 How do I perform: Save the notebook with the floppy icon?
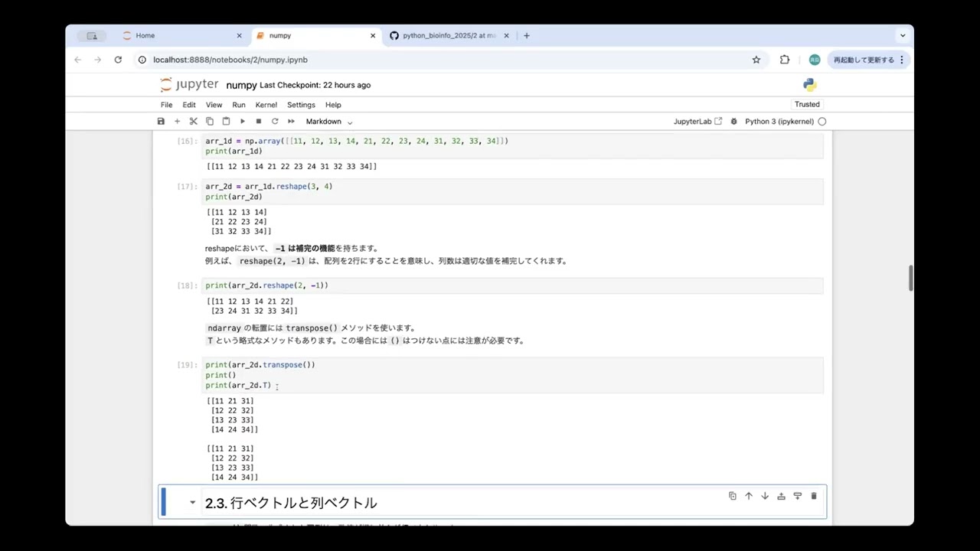click(161, 122)
